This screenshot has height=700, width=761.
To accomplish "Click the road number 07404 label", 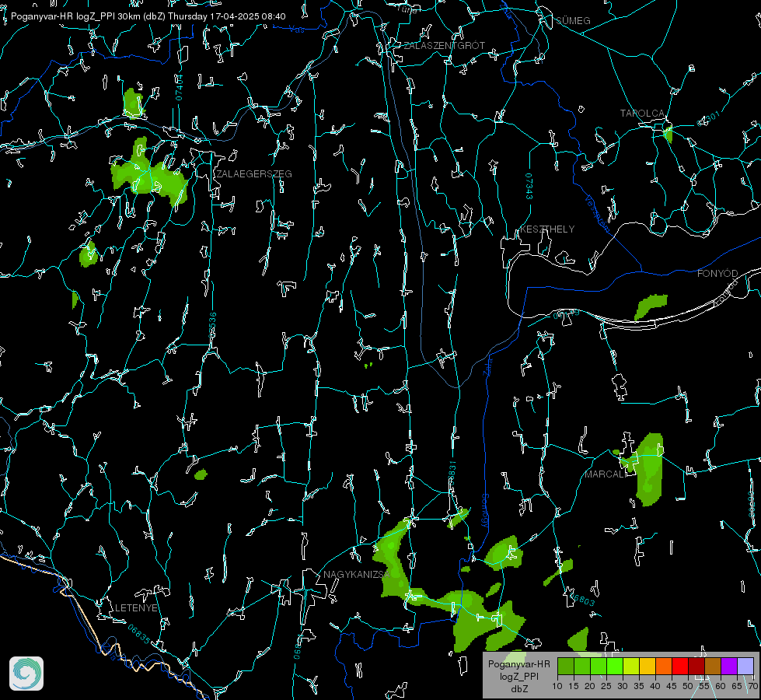I will (179, 88).
